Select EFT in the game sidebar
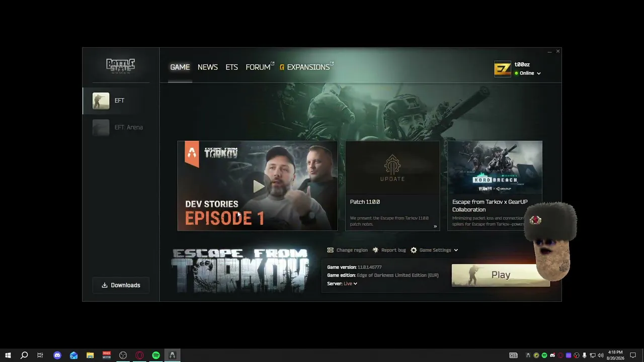The height and width of the screenshot is (362, 644). tap(121, 101)
